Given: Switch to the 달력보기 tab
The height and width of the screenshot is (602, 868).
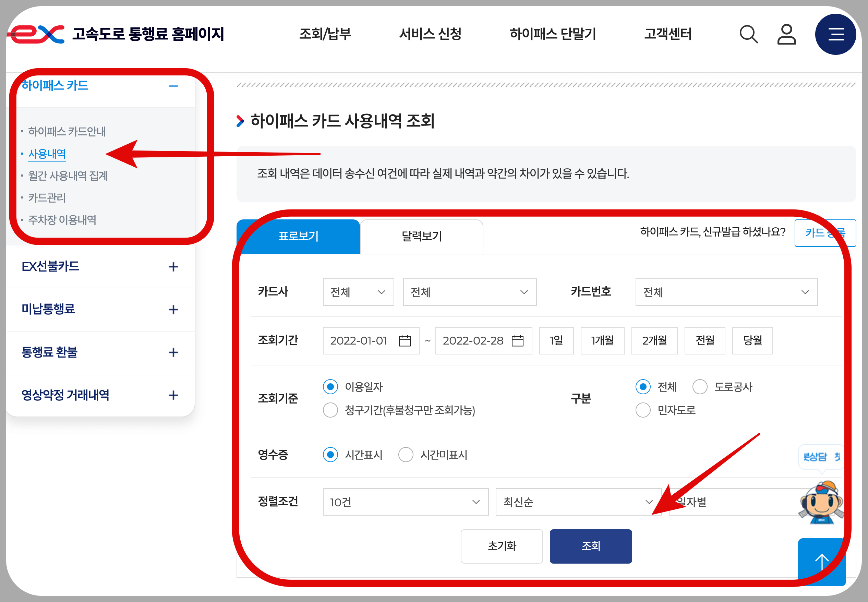Looking at the screenshot, I should (x=422, y=237).
